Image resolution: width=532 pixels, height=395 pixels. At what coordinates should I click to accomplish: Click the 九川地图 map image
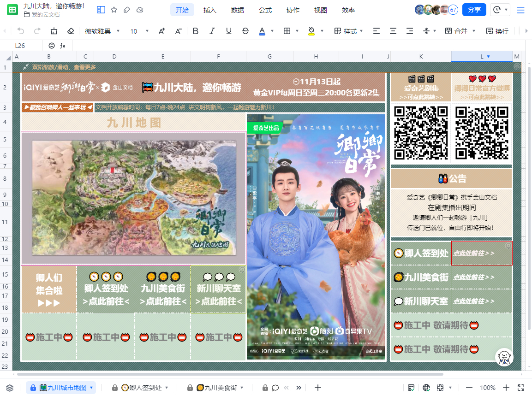pyautogui.click(x=133, y=198)
